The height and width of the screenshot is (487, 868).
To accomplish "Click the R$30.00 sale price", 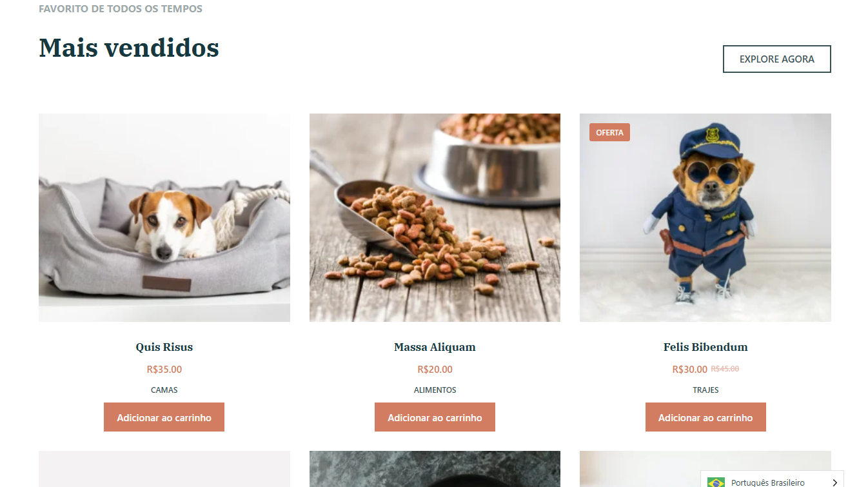I will [689, 370].
